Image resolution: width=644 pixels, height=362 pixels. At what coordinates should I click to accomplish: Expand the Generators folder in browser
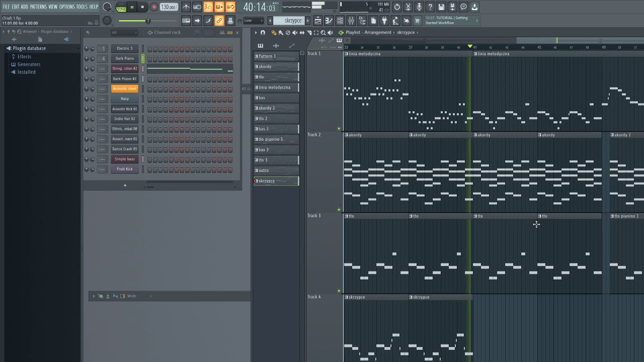tap(29, 64)
